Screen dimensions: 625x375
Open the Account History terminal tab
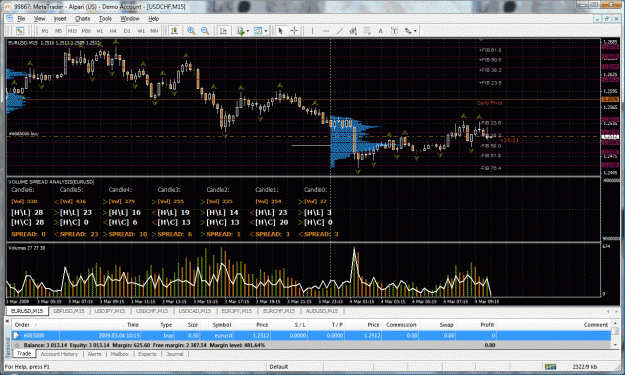[x=59, y=354]
